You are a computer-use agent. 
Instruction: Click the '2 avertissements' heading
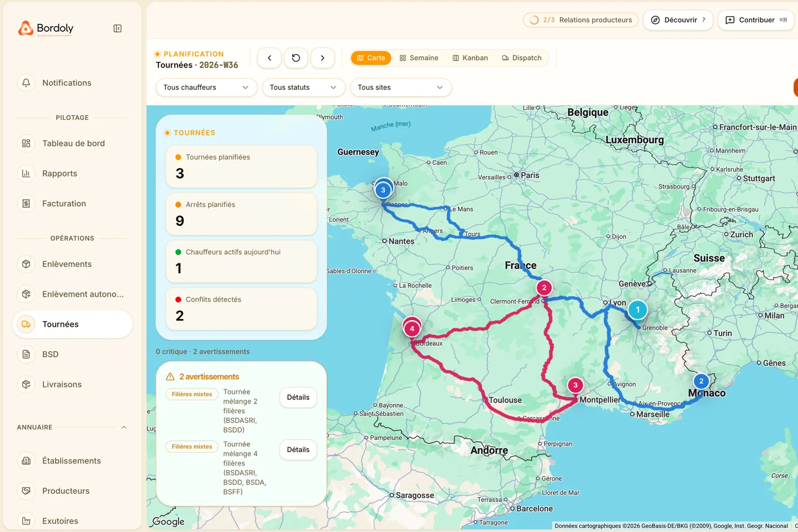[209, 377]
